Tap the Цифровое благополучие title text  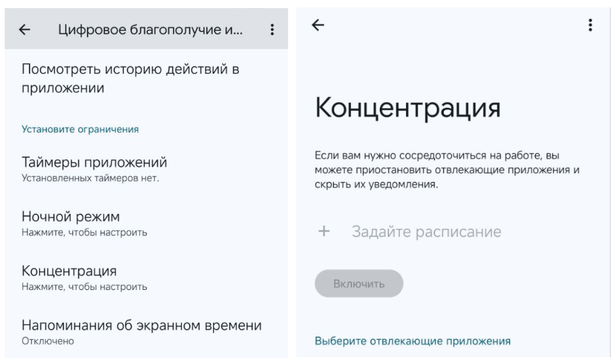150,30
